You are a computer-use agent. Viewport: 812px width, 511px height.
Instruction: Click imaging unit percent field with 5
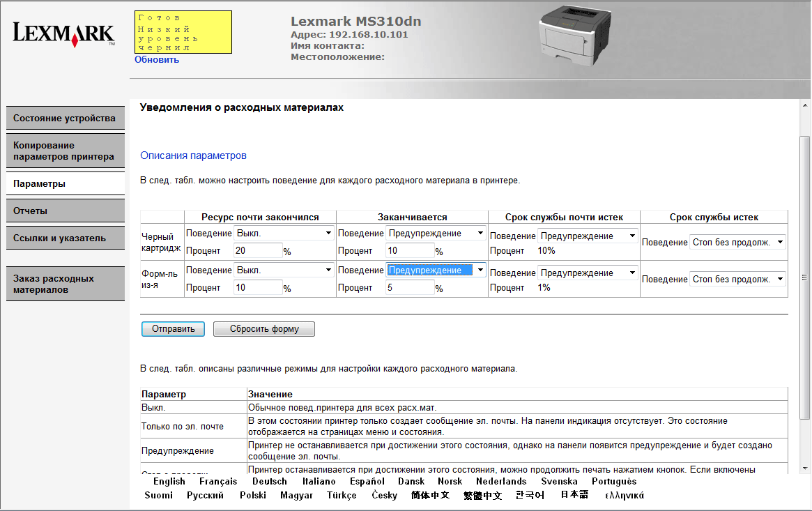pyautogui.click(x=410, y=287)
